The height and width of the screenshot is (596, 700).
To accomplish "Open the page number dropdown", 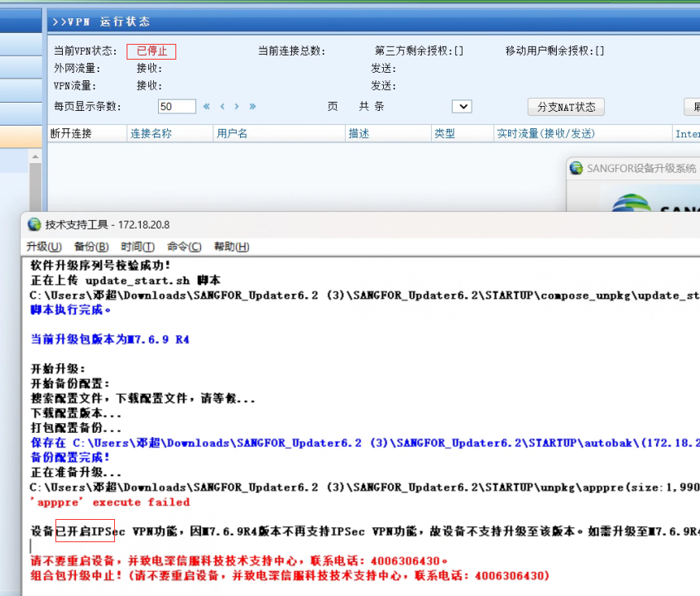I will tap(462, 107).
